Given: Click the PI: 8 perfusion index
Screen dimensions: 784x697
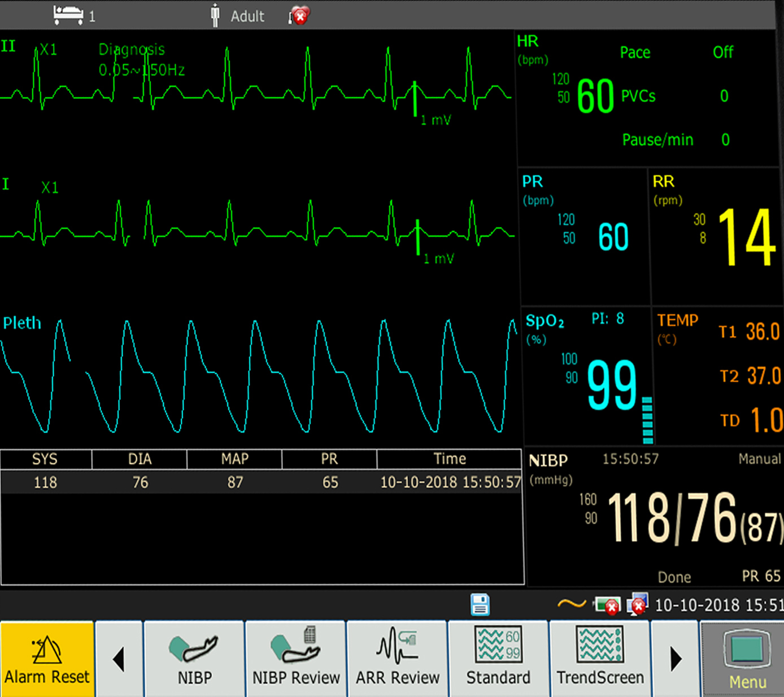Looking at the screenshot, I should pyautogui.click(x=608, y=319).
